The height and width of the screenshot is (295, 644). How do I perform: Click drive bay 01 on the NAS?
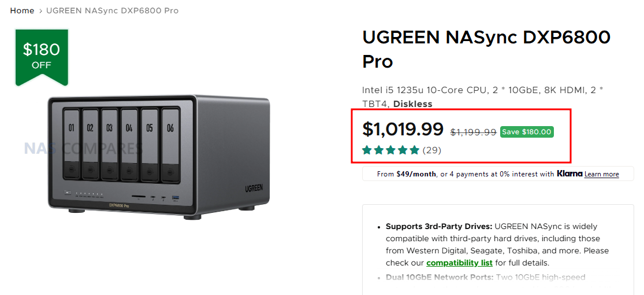[x=72, y=143]
